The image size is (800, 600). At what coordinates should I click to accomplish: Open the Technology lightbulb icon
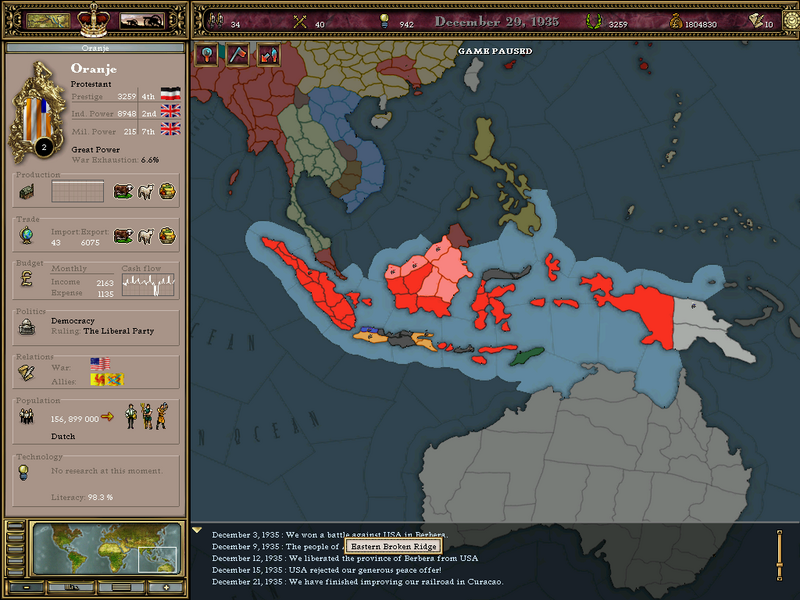(27, 477)
